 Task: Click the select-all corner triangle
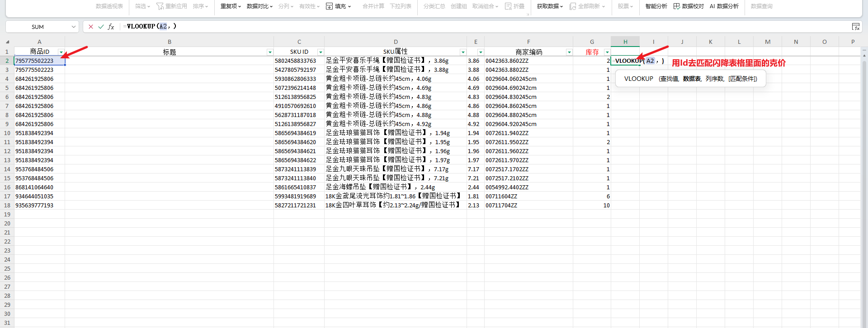tap(7, 42)
